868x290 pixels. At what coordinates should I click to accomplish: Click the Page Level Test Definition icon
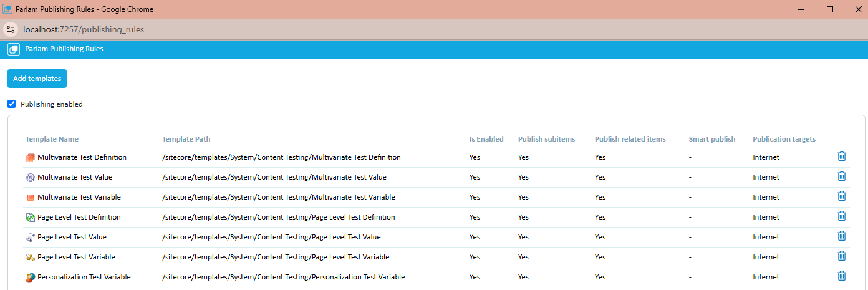point(30,217)
